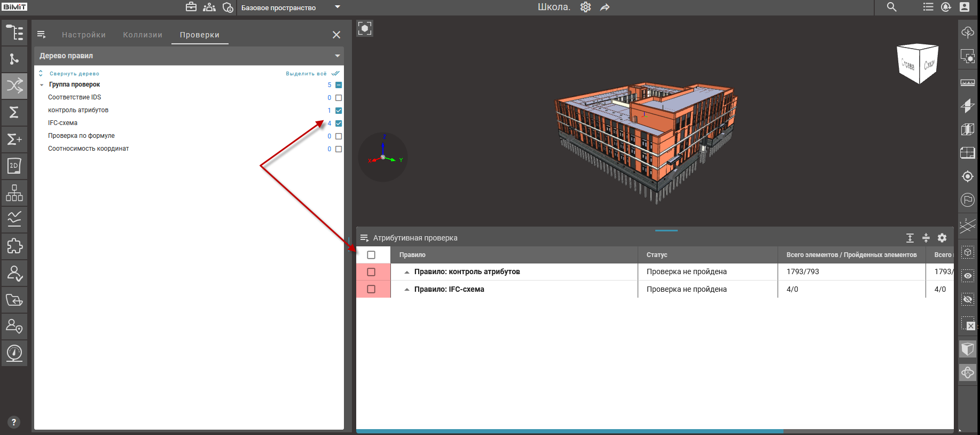Tick the Проверка по формуле checkbox
Screen dimensions: 980x435
pos(339,136)
